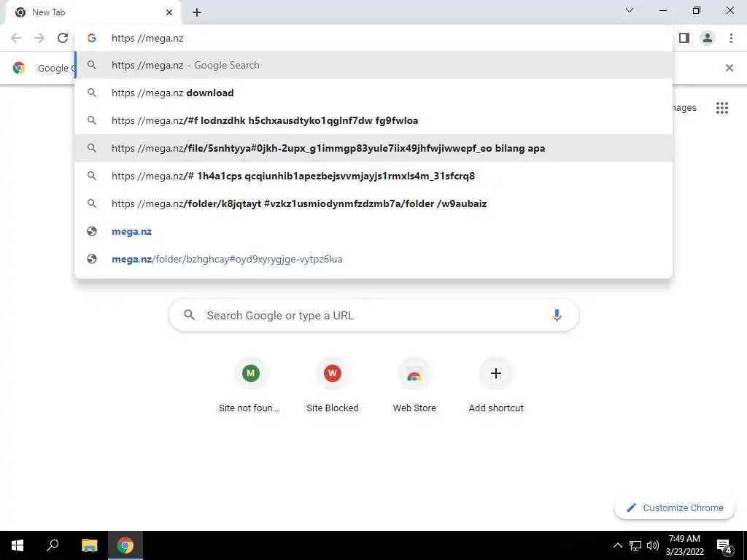This screenshot has width=747, height=560.
Task: Open the mega.nz site suggestion
Action: (x=373, y=231)
